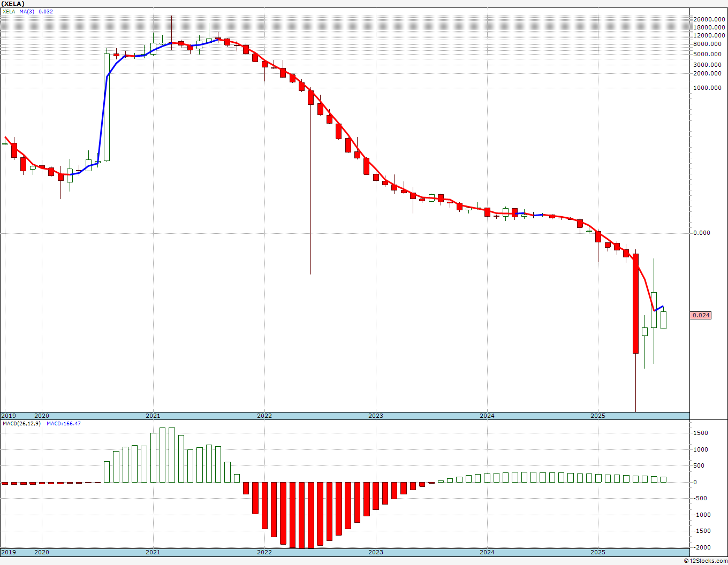Click 2021 on the price chart time axis

pyautogui.click(x=153, y=416)
